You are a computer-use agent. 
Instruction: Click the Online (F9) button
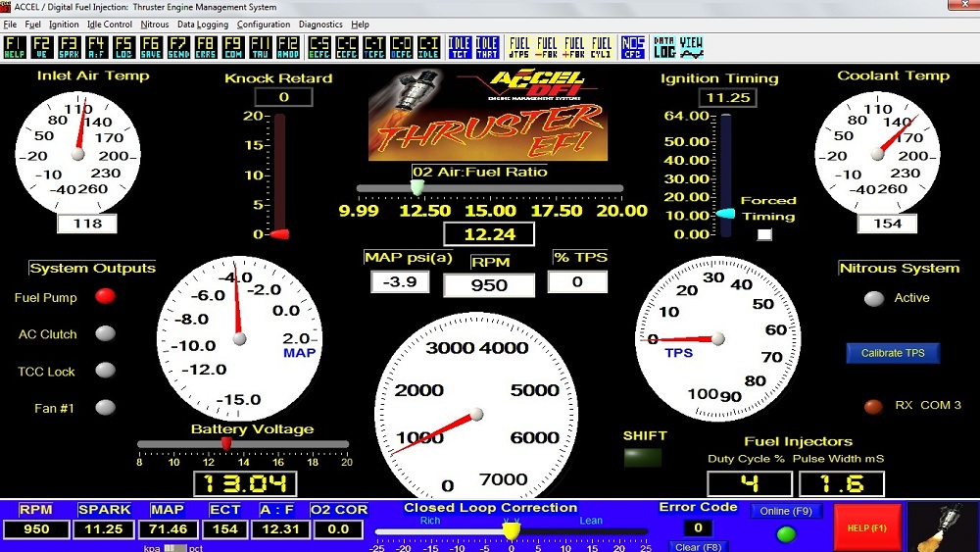pos(786,511)
